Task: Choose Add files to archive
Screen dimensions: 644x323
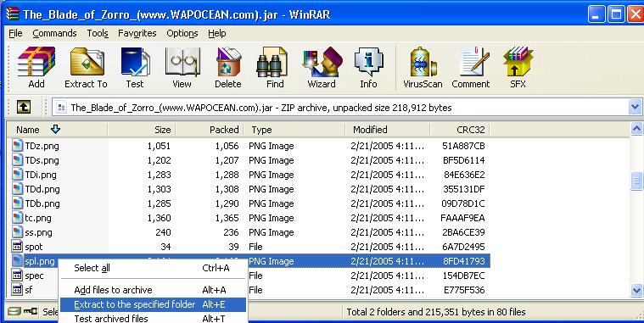Action: [x=154, y=290]
